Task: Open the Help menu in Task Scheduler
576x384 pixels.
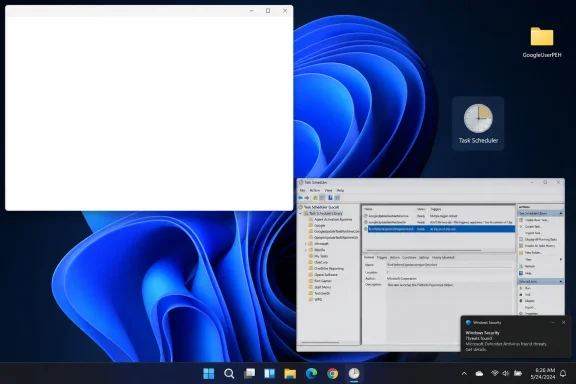Action: coord(341,190)
